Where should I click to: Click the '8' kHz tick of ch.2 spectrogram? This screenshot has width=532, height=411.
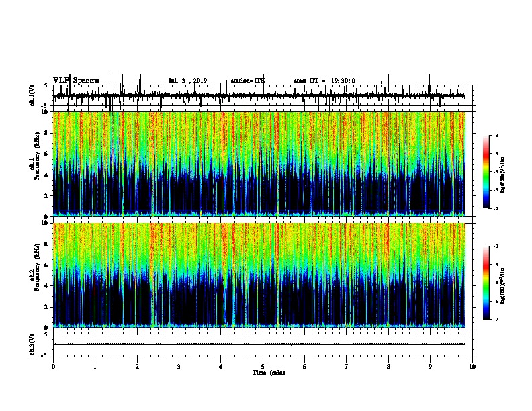coord(46,244)
